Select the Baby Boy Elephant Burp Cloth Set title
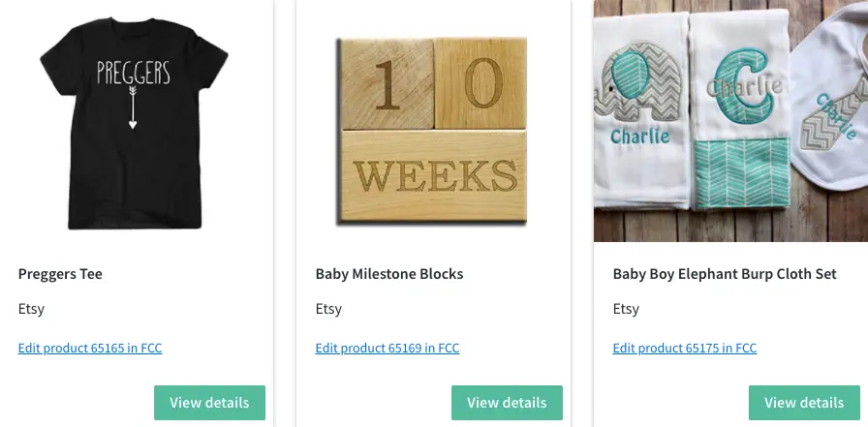 pos(725,274)
